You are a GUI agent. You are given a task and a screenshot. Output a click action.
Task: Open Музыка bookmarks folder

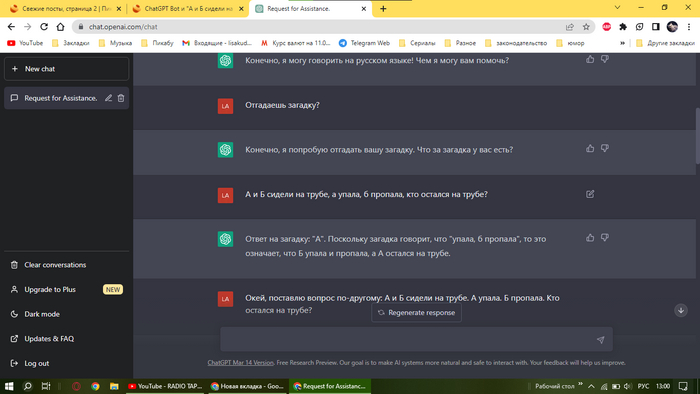[116, 43]
